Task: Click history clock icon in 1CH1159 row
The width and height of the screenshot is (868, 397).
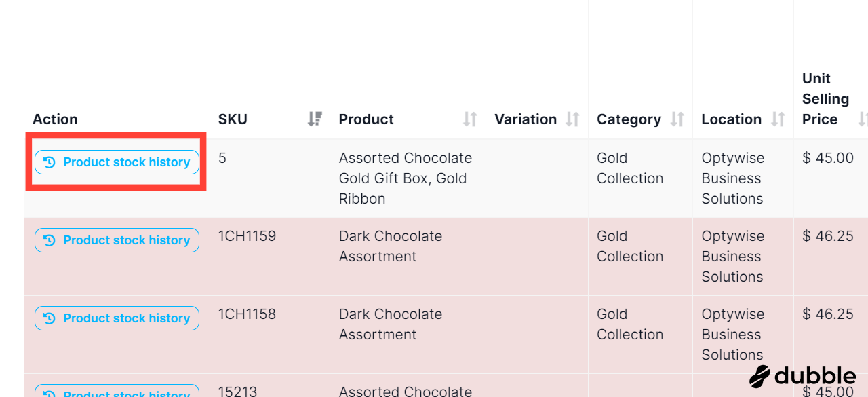Action: tap(49, 240)
